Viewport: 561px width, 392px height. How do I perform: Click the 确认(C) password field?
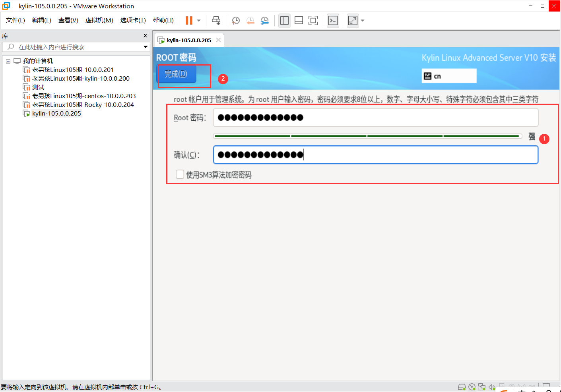click(376, 155)
